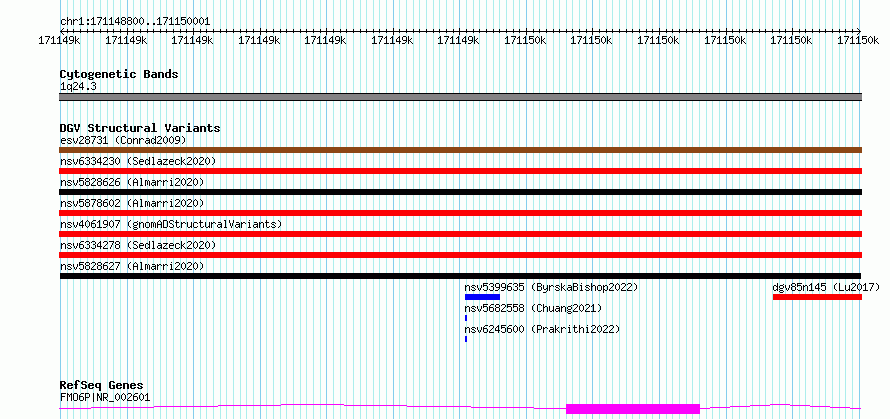Viewport: 890px width, 419px height.
Task: Click the chr1:171148800..171150001 coordinate label
Action: point(135,22)
